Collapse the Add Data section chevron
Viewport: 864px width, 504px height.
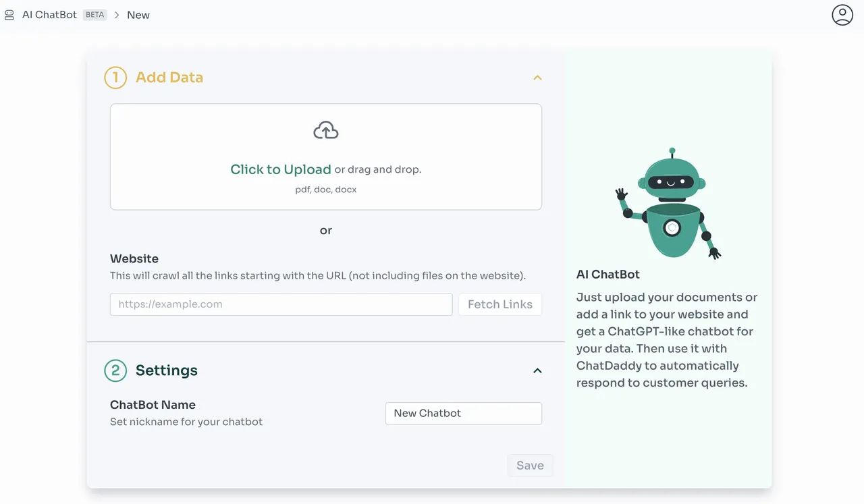point(537,78)
